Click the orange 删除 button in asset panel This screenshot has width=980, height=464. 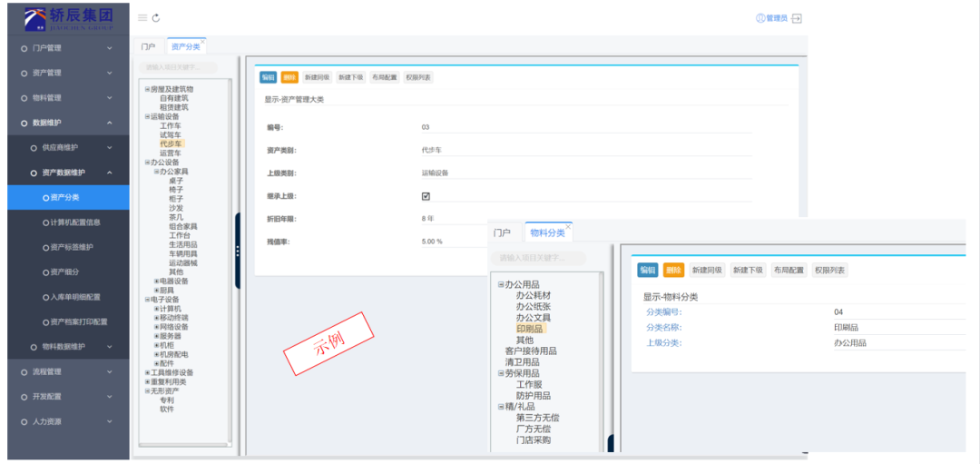coord(289,78)
